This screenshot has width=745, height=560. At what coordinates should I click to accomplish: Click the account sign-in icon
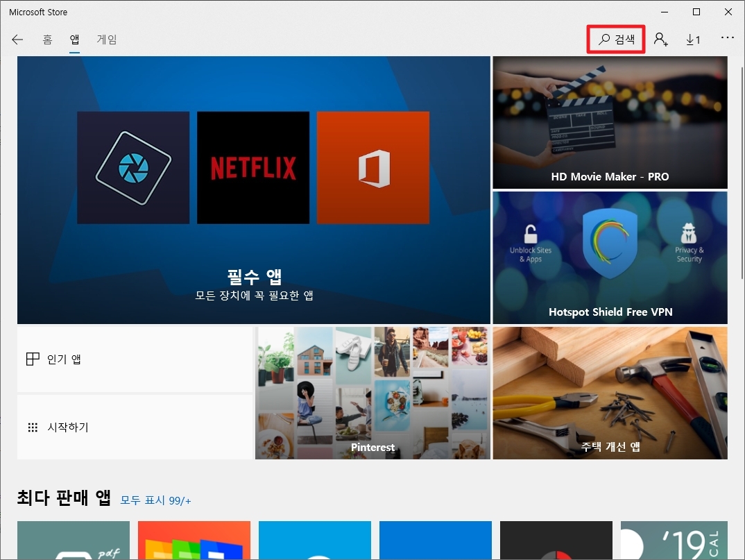(x=660, y=40)
